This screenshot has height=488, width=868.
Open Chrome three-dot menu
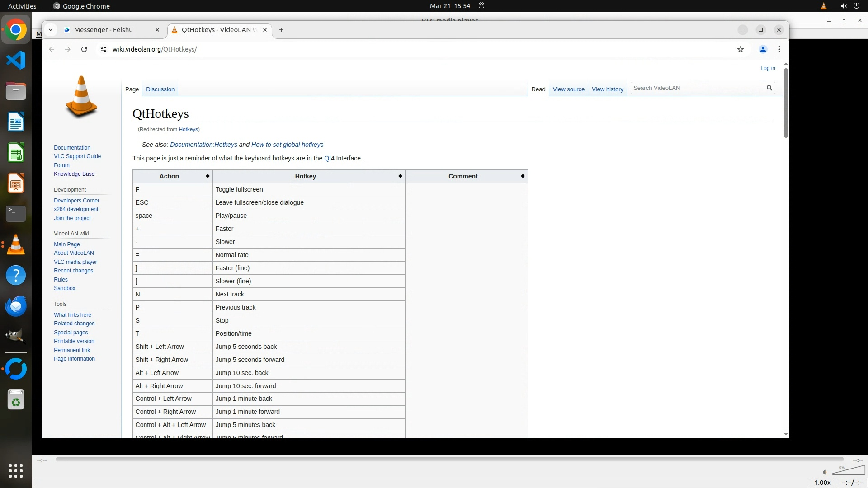point(779,49)
